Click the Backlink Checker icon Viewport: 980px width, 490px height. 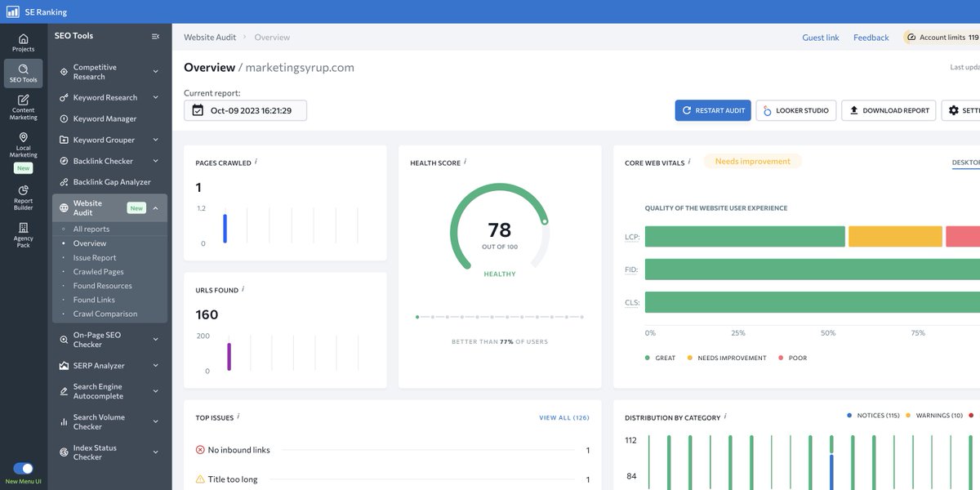(64, 161)
